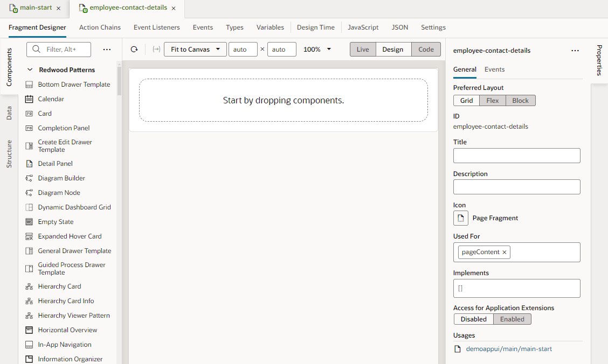Image resolution: width=608 pixels, height=364 pixels.
Task: Open the properties panel ellipsis menu
Action: [x=575, y=50]
